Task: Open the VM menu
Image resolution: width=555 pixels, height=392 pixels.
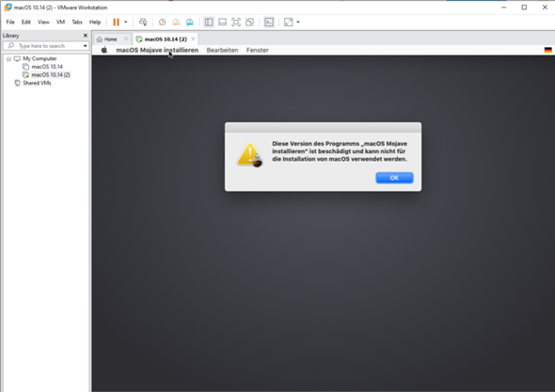Action: [60, 22]
